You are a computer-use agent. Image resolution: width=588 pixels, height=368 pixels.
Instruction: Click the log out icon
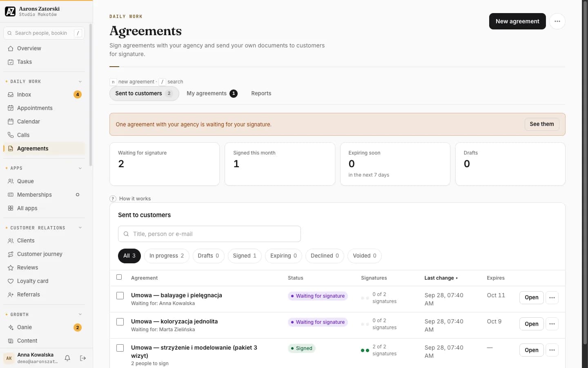click(83, 358)
